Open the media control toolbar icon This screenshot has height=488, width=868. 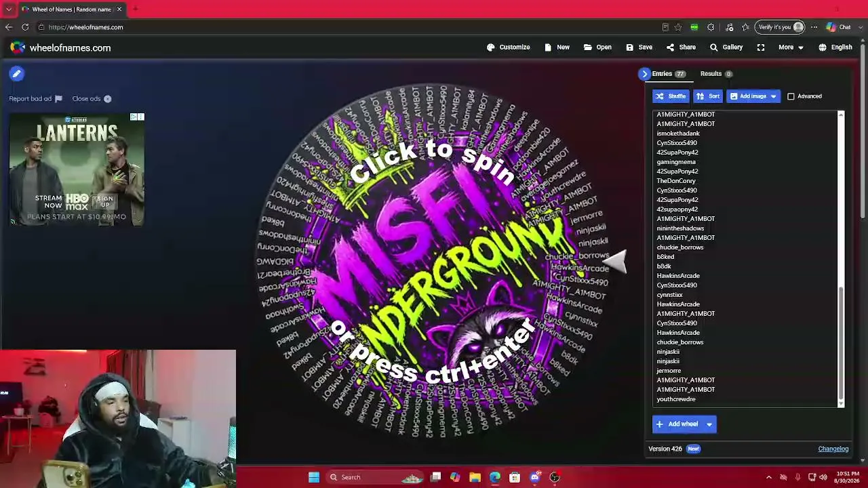(x=729, y=27)
